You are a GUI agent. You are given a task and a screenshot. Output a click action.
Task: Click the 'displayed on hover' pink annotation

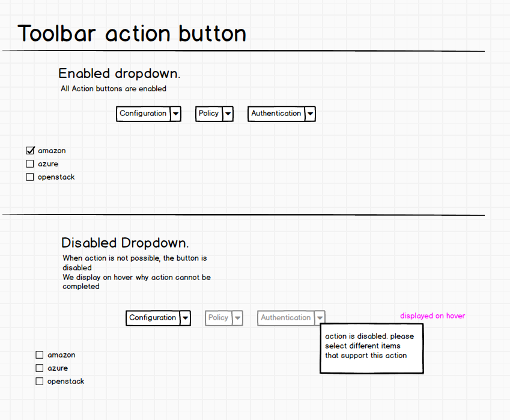433,316
